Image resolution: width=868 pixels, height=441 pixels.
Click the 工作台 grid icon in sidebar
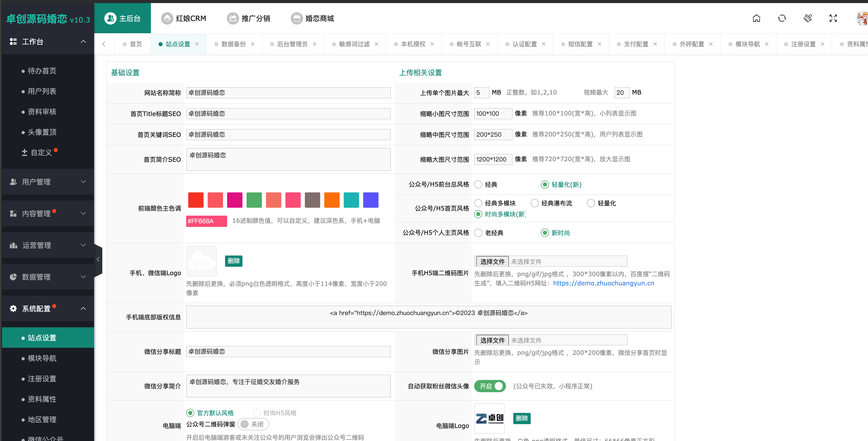[x=13, y=41]
